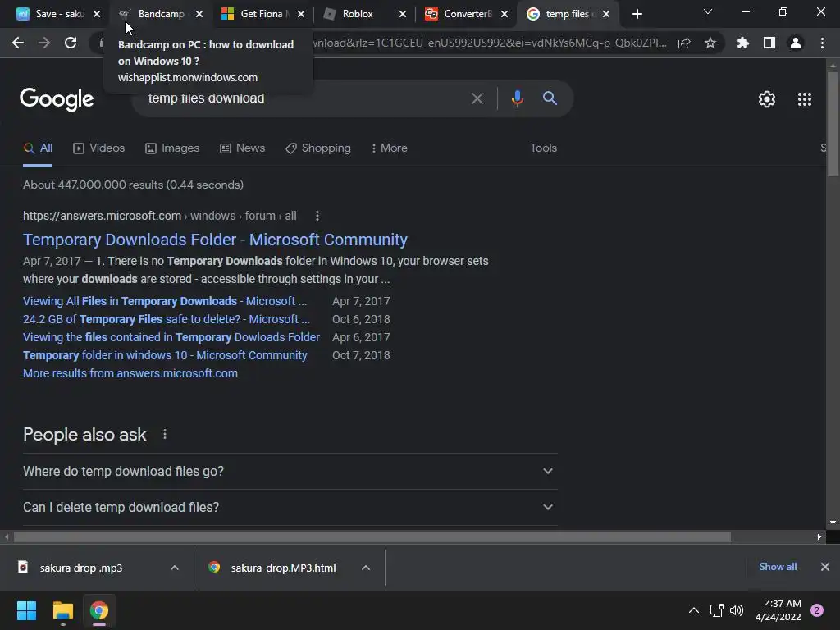This screenshot has height=630, width=840.
Task: Open network status tray icon
Action: tap(716, 610)
